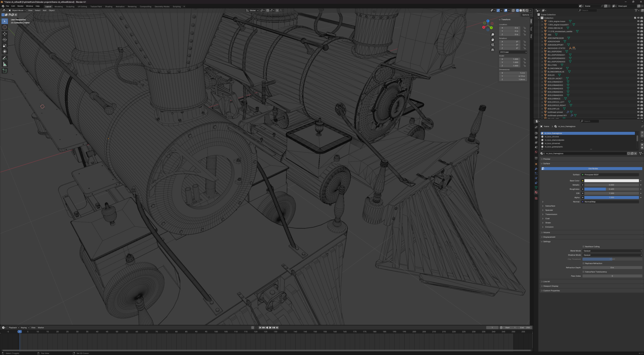The height and width of the screenshot is (355, 644).
Task: Switch viewport to Material Preview shading
Action: coord(524,10)
